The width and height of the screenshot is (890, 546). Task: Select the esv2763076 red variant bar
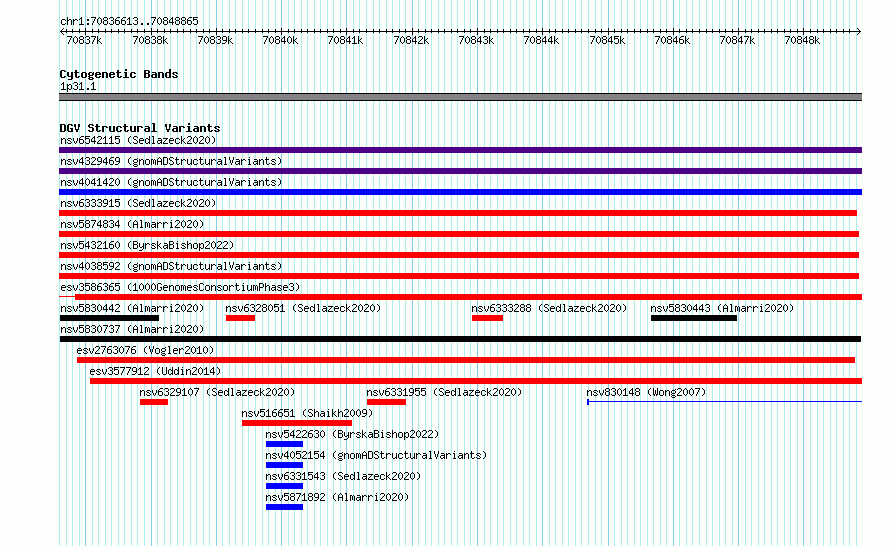point(466,360)
